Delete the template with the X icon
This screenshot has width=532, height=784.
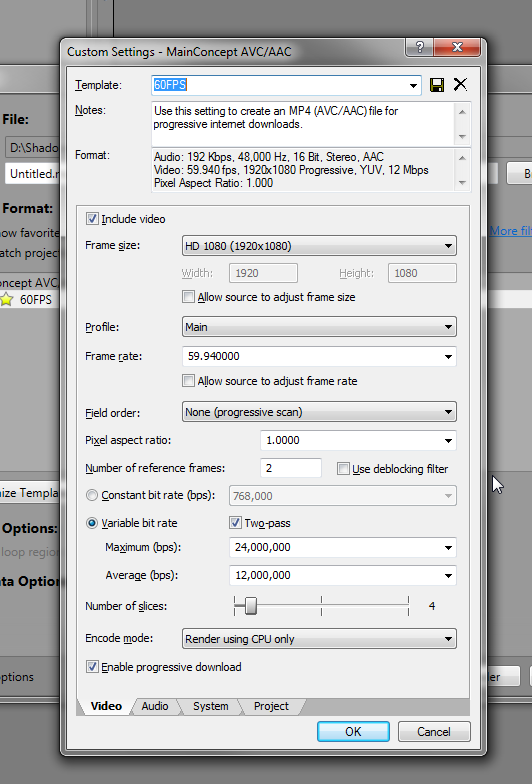point(460,84)
